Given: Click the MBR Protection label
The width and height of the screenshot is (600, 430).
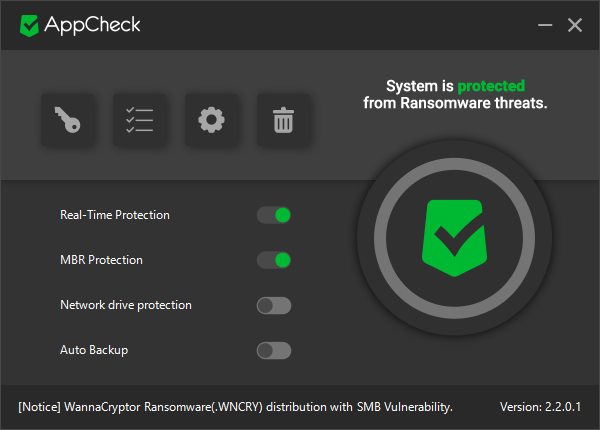Looking at the screenshot, I should (101, 260).
